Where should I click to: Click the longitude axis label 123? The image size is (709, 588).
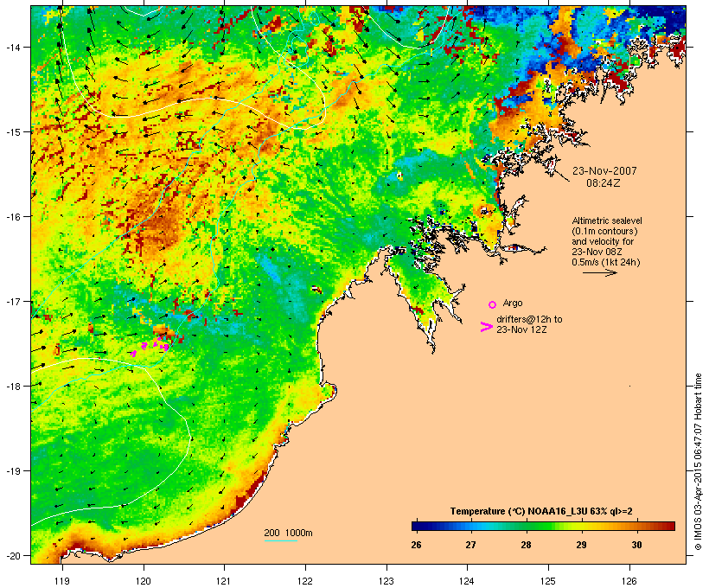tap(386, 581)
